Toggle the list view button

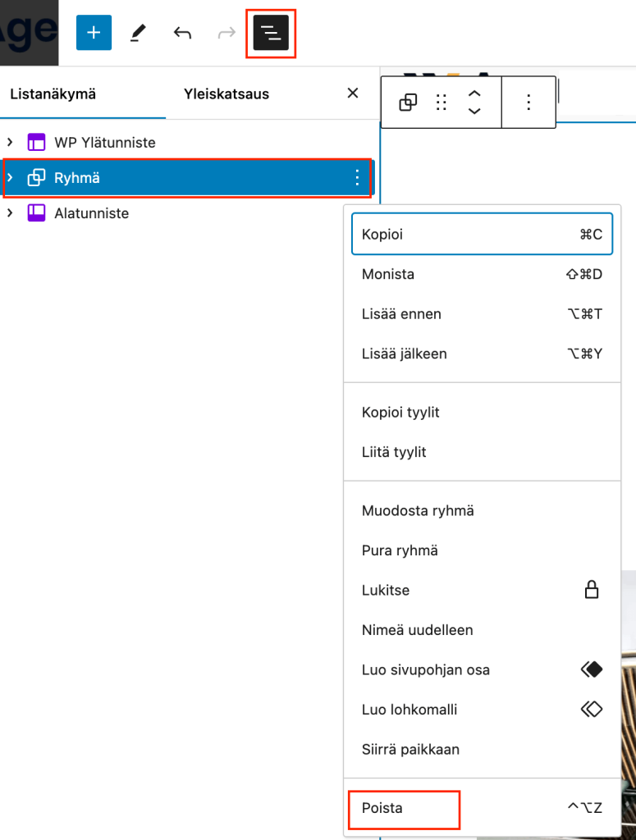(271, 33)
